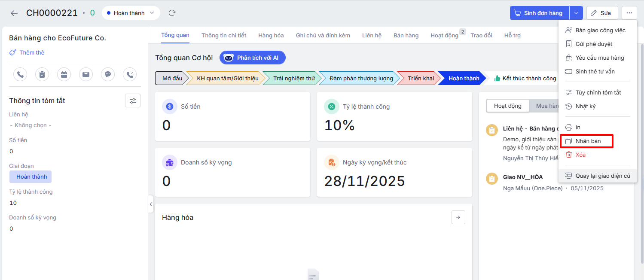
Task: Open the Hoàn thành status dropdown
Action: (x=131, y=13)
